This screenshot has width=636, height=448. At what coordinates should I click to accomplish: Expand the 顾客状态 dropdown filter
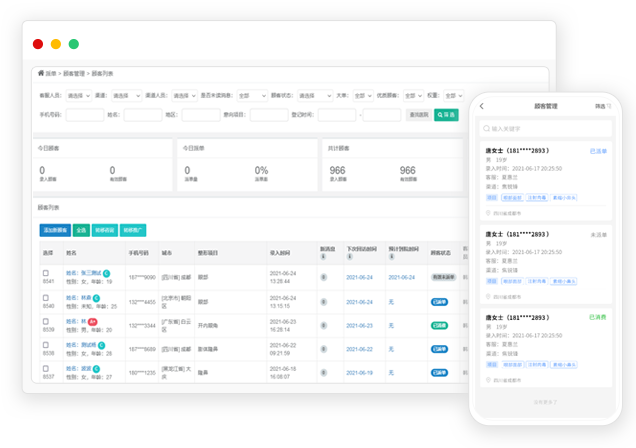pyautogui.click(x=314, y=96)
